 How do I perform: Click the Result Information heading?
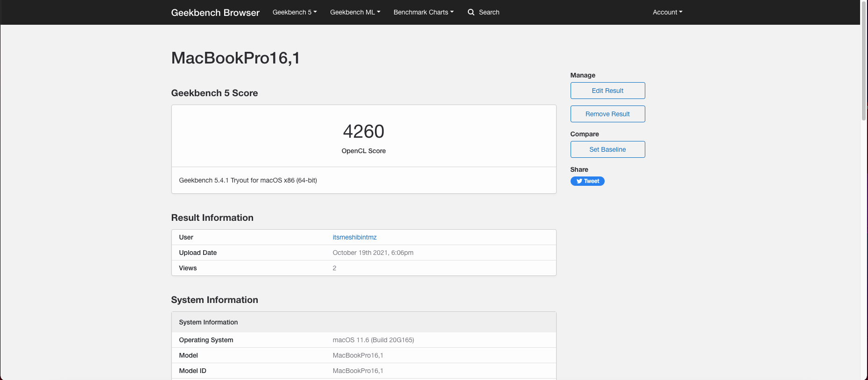212,218
